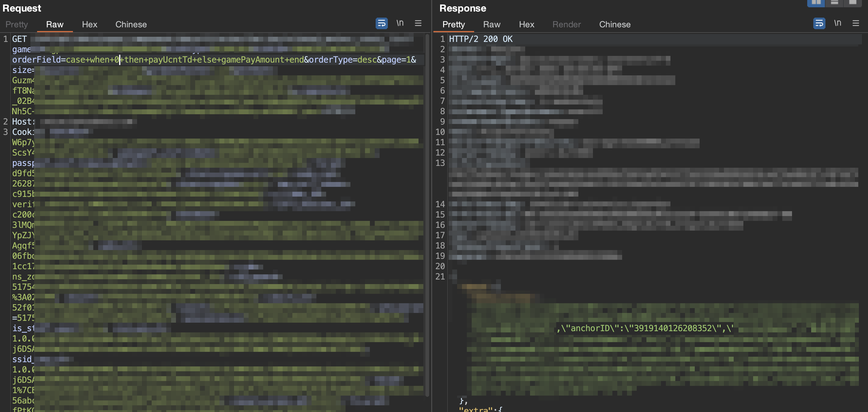Select the combined tabbed layout icon
The height and width of the screenshot is (412, 868).
853,3
